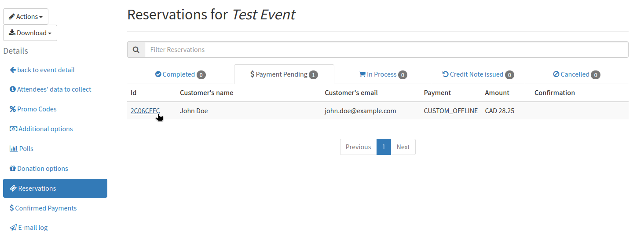The height and width of the screenshot is (240, 644).
Task: Click the Payment column header
Action: click(x=437, y=92)
